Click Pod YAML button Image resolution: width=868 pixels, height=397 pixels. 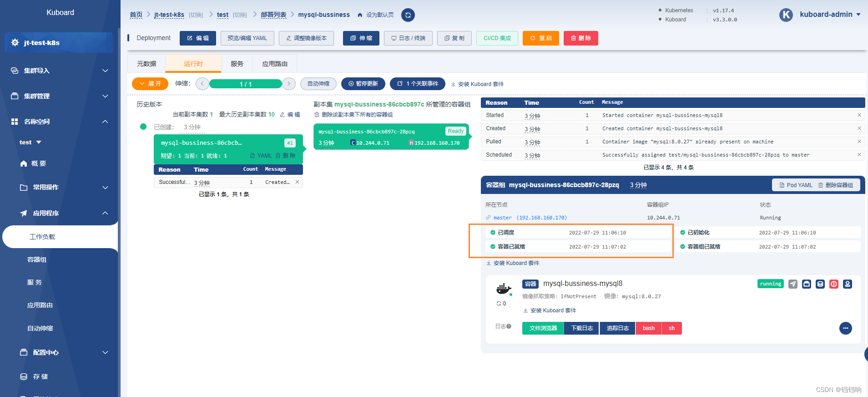pos(796,185)
